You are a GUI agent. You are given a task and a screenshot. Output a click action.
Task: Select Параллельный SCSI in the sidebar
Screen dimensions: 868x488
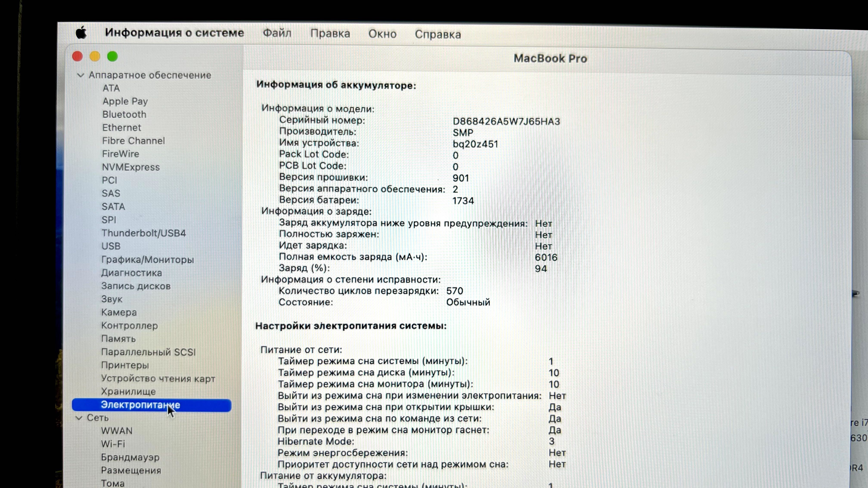pyautogui.click(x=148, y=352)
